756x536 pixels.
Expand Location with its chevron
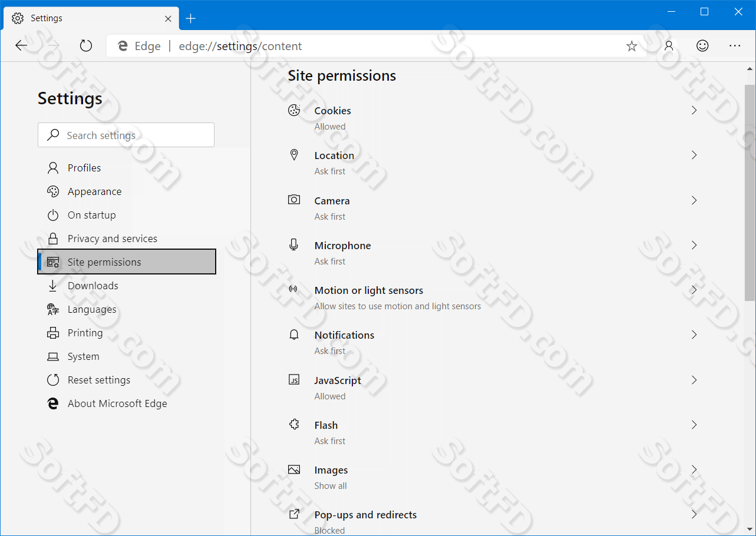[x=694, y=155]
